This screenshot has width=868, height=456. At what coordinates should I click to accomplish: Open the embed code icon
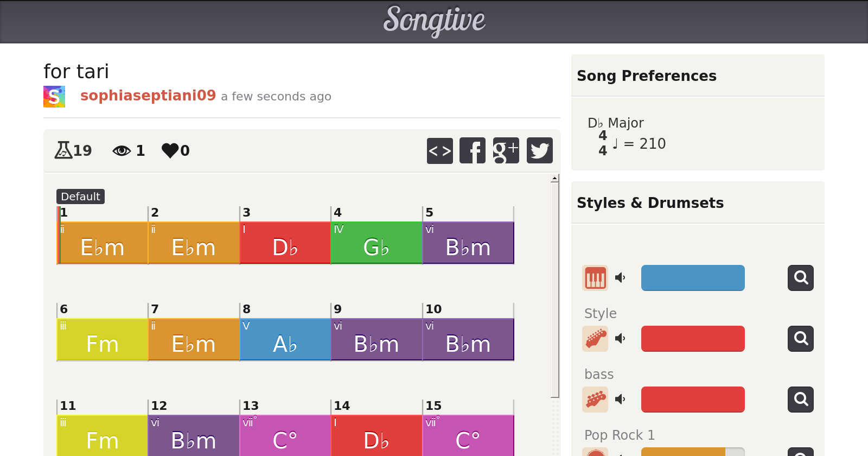440,150
